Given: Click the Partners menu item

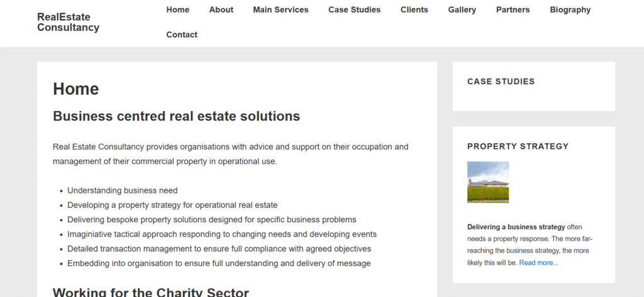Looking at the screenshot, I should (x=513, y=9).
